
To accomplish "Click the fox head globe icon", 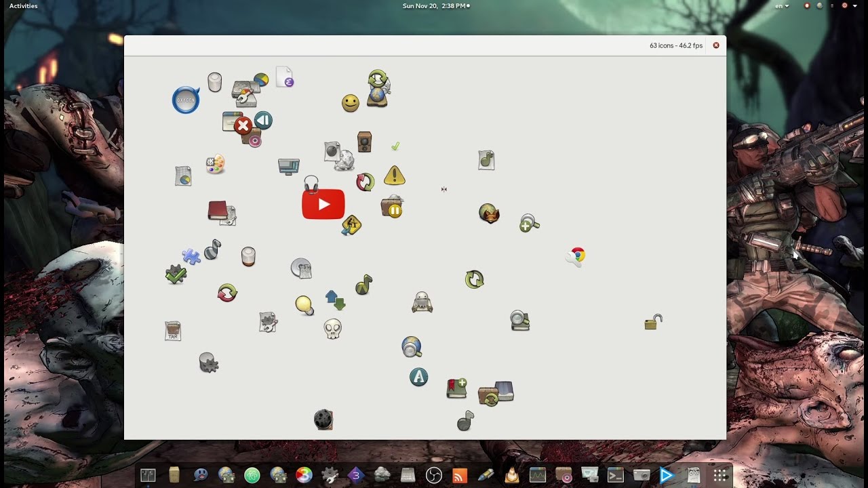I will [x=489, y=213].
